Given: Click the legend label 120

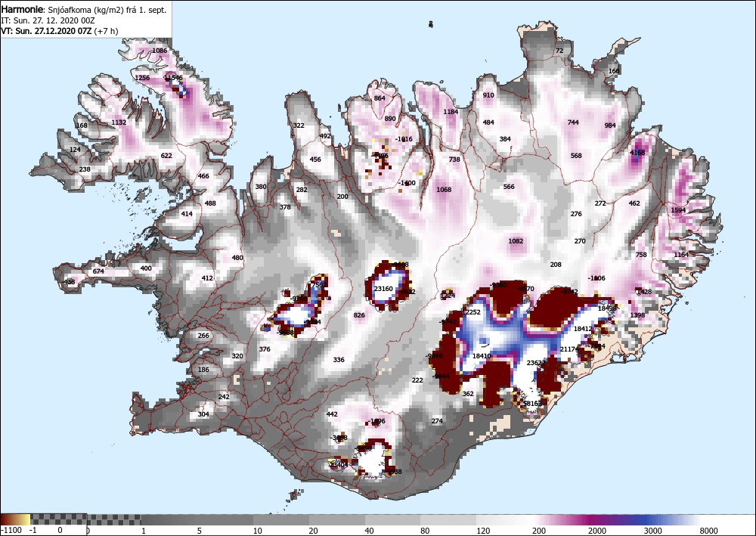Looking at the screenshot, I should (x=483, y=531).
